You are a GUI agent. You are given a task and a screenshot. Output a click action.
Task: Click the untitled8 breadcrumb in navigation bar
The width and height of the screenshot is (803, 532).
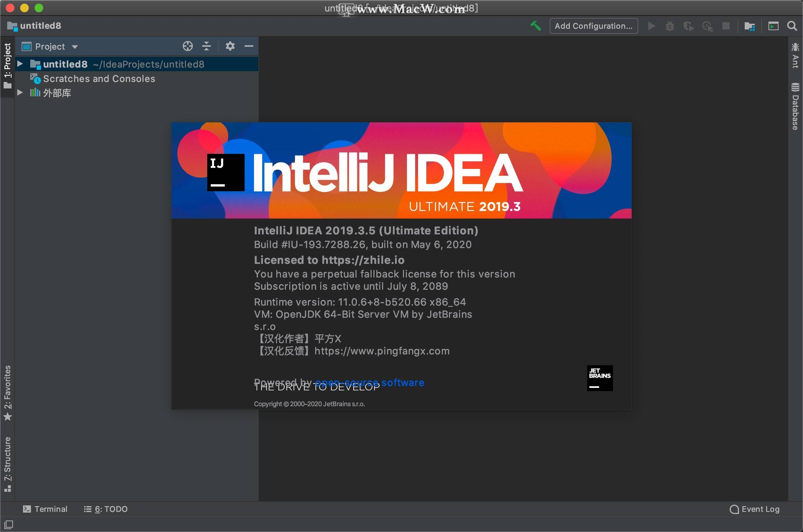(34, 26)
